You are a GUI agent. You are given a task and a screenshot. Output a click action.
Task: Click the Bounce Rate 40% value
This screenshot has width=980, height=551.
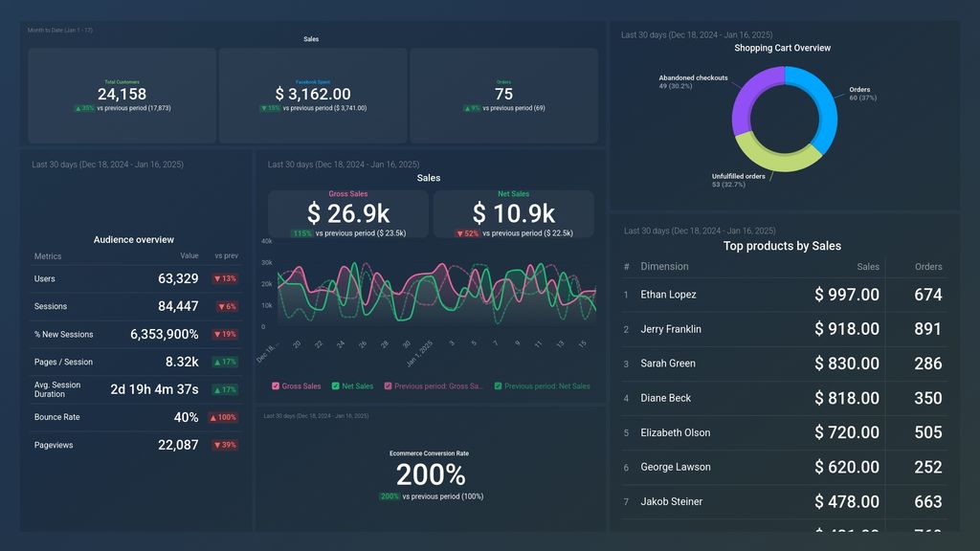click(x=187, y=417)
